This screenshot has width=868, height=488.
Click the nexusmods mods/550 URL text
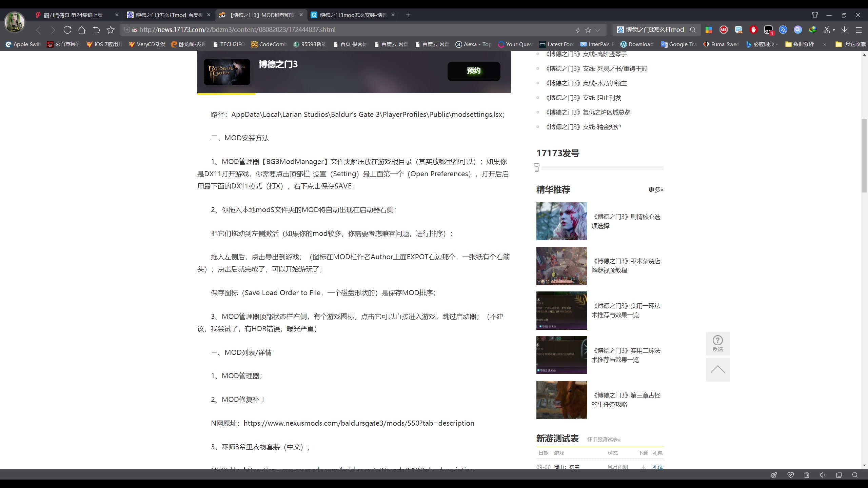(x=359, y=423)
